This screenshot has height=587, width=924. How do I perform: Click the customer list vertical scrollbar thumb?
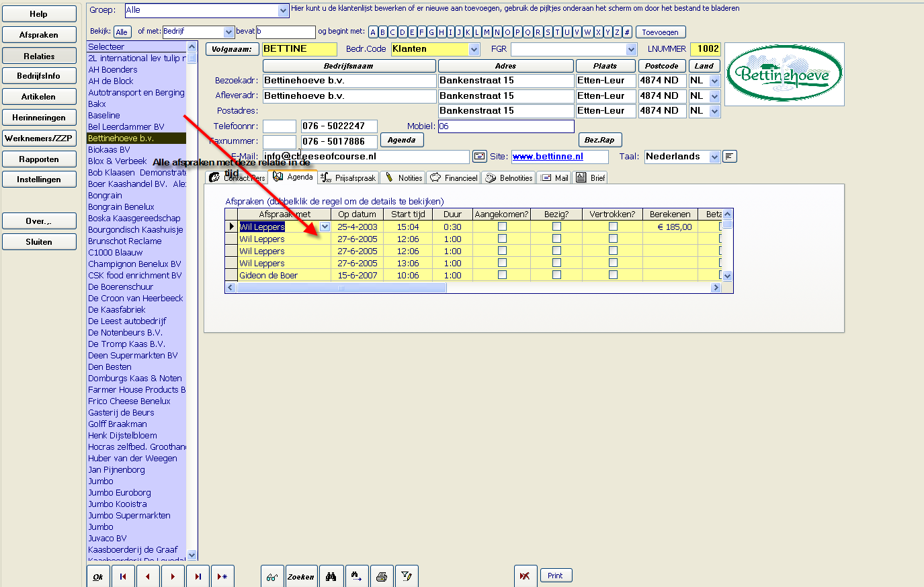[x=192, y=58]
